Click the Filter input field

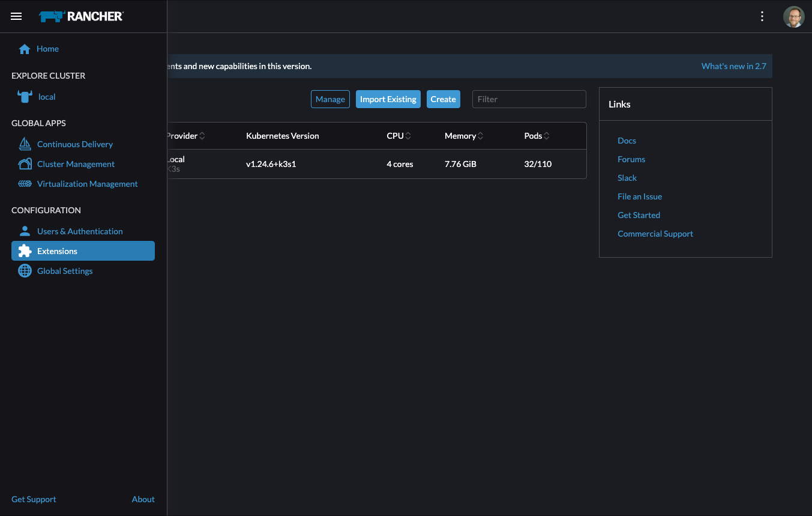[x=529, y=99]
